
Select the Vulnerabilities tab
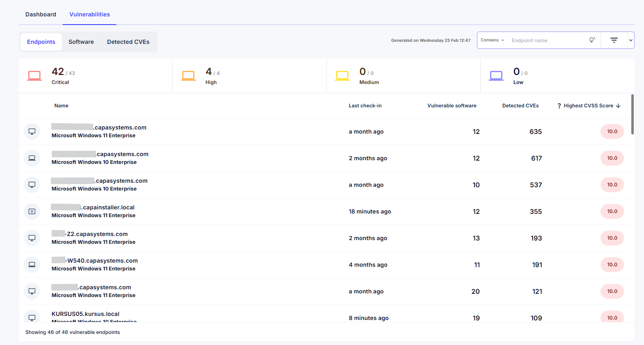pyautogui.click(x=90, y=14)
